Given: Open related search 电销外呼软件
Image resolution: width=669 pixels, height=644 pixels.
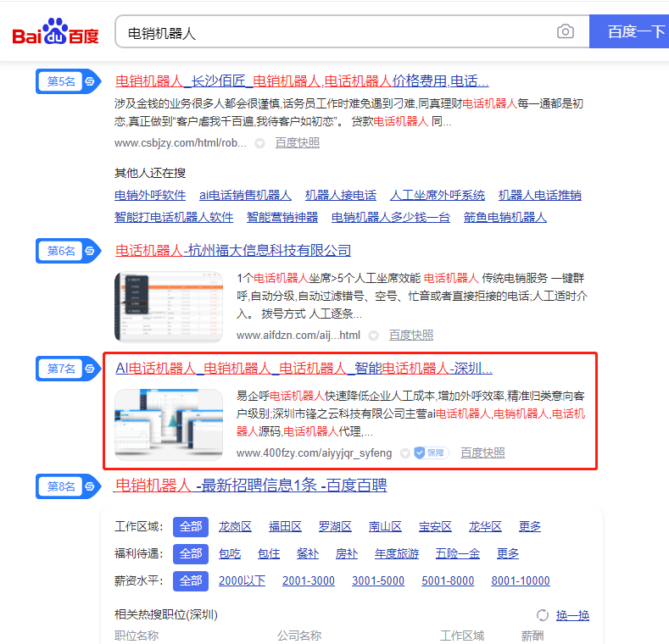Looking at the screenshot, I should coord(150,196).
